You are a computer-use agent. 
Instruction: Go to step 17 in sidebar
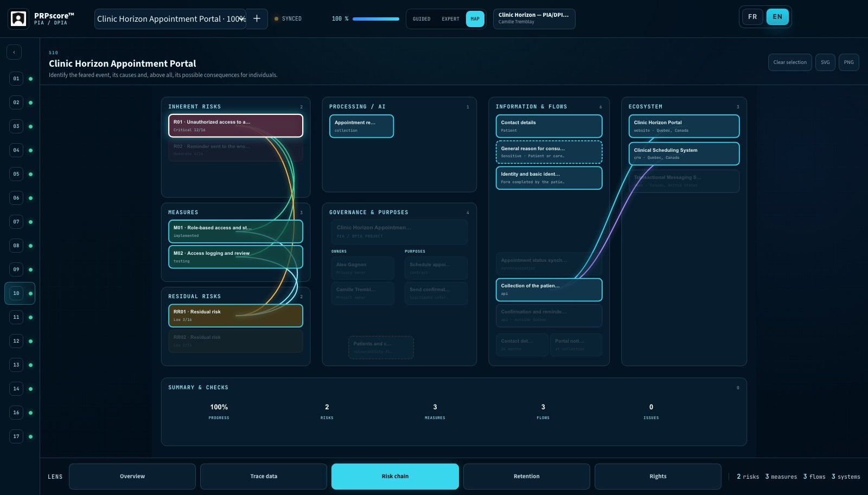pyautogui.click(x=16, y=436)
